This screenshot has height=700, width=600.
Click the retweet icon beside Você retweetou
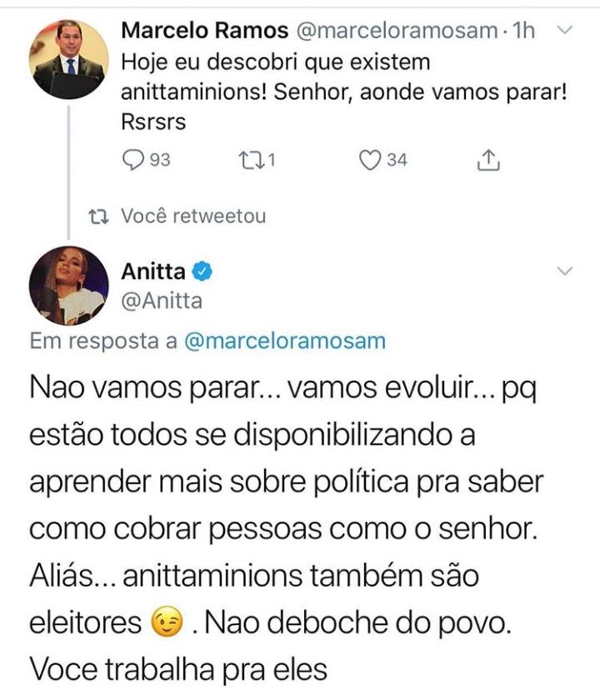pos(98,217)
